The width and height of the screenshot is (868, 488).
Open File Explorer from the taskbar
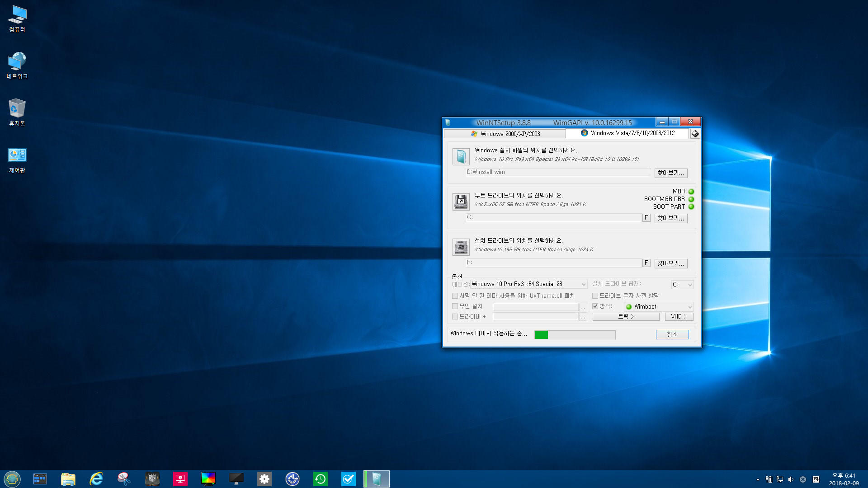[x=68, y=479]
